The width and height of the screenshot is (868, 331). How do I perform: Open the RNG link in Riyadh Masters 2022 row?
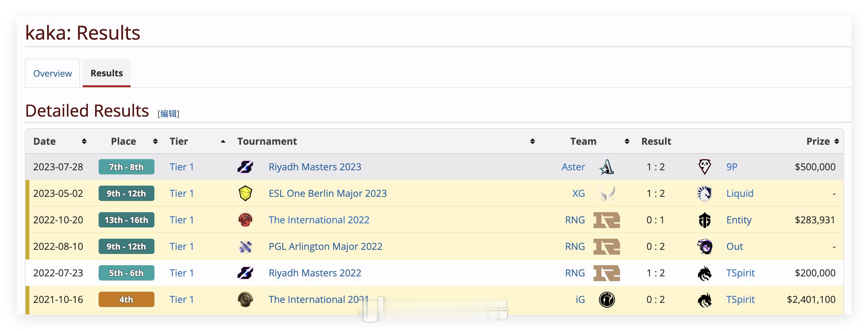pyautogui.click(x=575, y=273)
